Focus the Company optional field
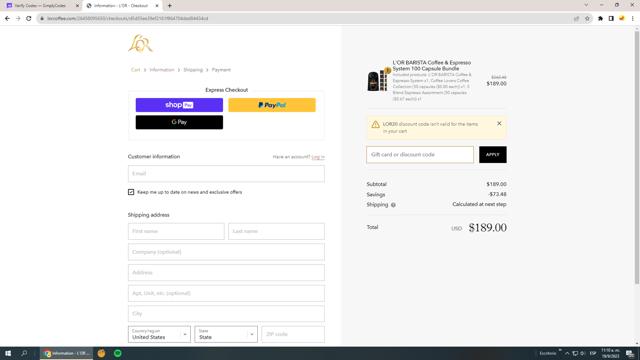The width and height of the screenshot is (640, 360). pos(226,252)
